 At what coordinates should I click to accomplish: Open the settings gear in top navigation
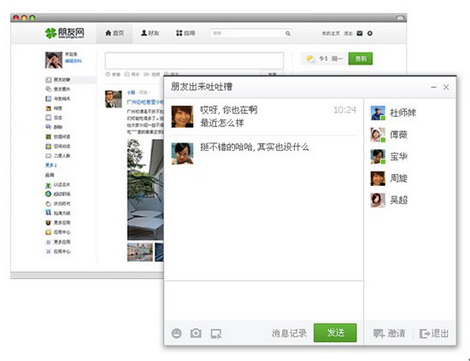point(370,33)
